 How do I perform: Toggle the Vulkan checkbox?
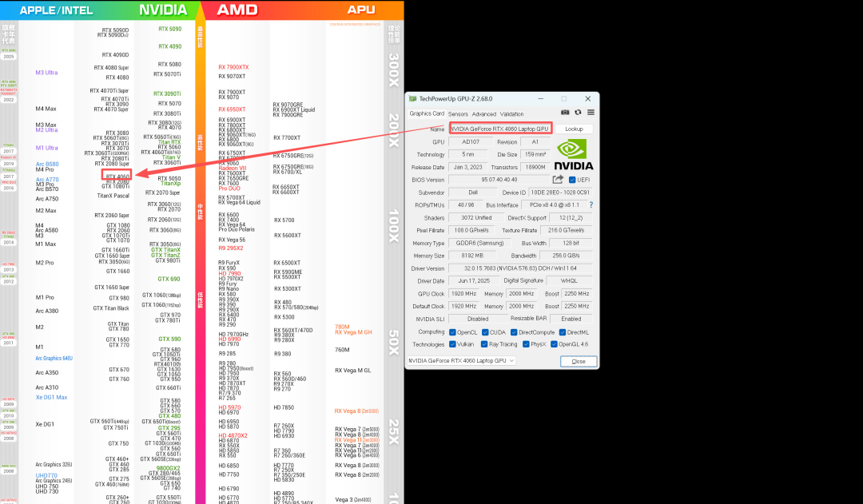452,344
